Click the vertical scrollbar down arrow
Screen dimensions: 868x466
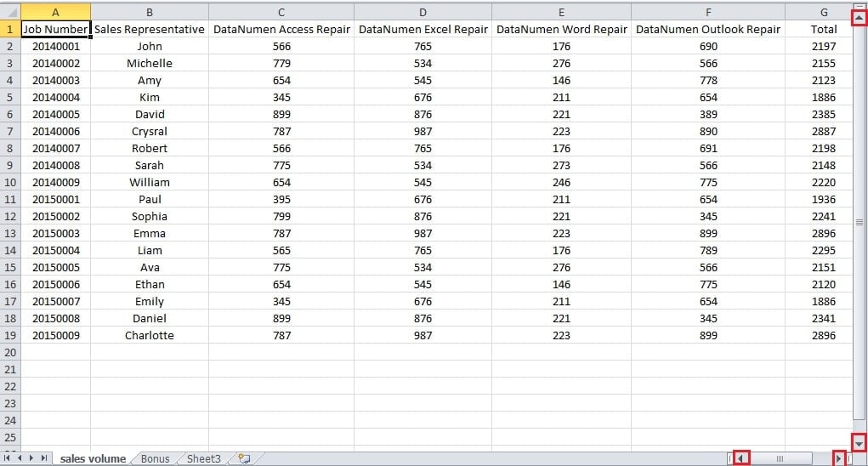pos(859,442)
